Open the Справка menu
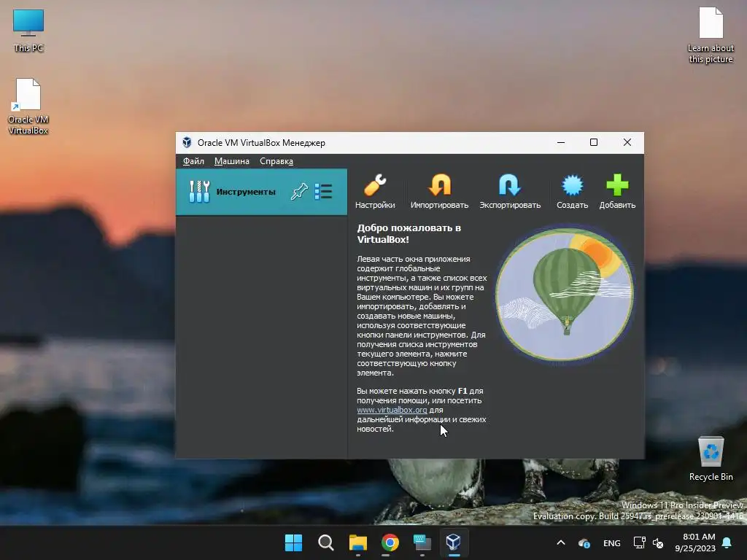 click(276, 161)
